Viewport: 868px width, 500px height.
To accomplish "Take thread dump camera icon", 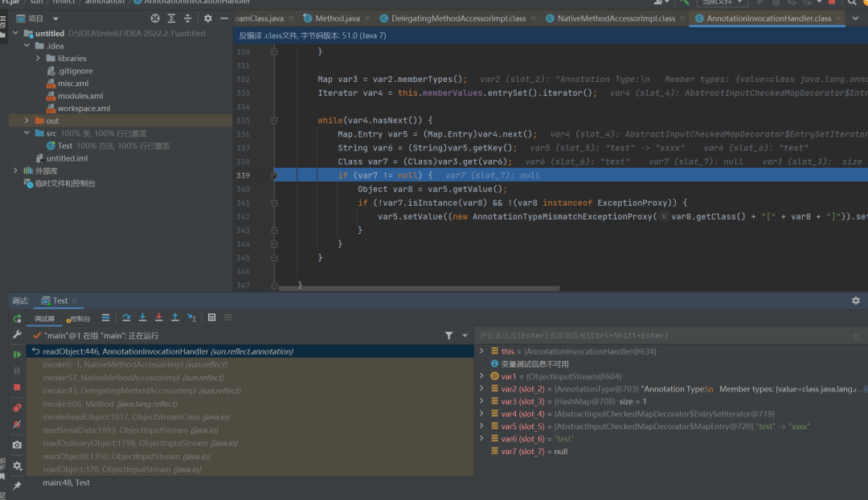I will [17, 445].
